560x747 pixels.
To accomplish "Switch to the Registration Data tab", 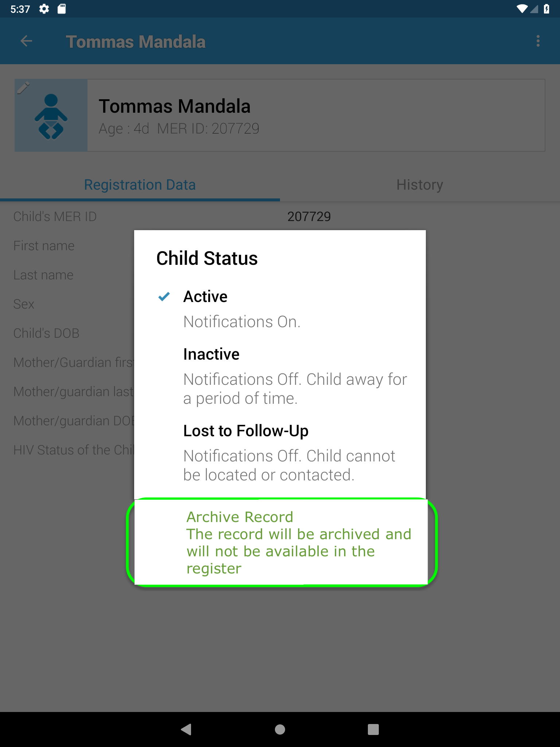I will (140, 185).
